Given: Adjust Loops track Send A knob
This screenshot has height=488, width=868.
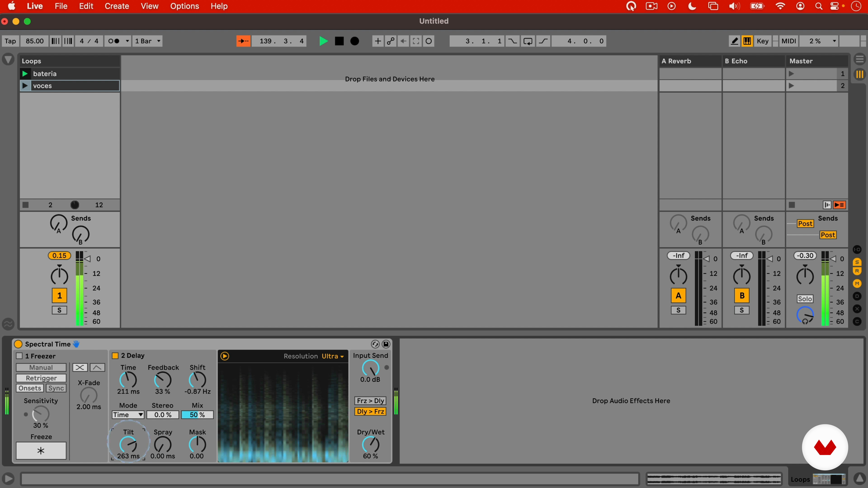Looking at the screenshot, I should 58,223.
